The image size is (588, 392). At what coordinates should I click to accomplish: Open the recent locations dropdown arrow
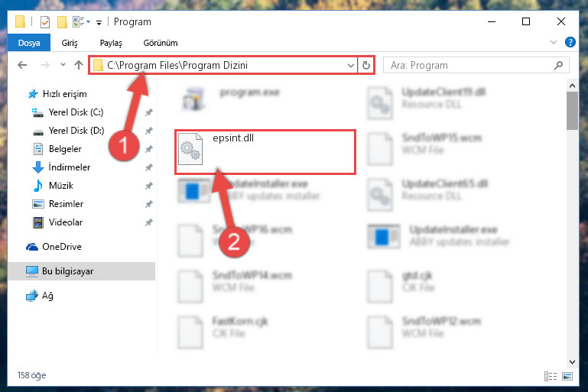[63, 65]
